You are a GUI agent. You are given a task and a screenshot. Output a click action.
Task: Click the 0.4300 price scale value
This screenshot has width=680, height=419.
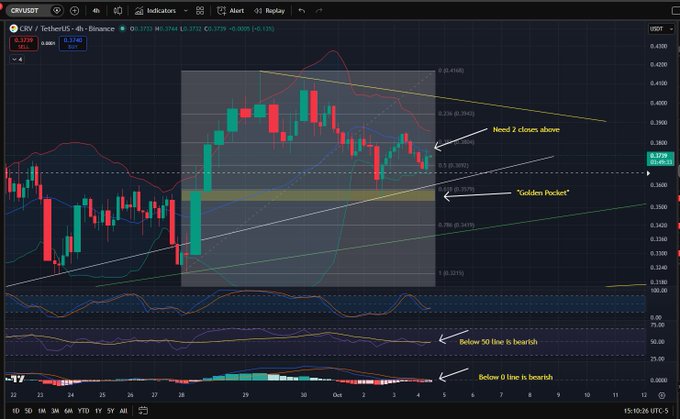(658, 46)
